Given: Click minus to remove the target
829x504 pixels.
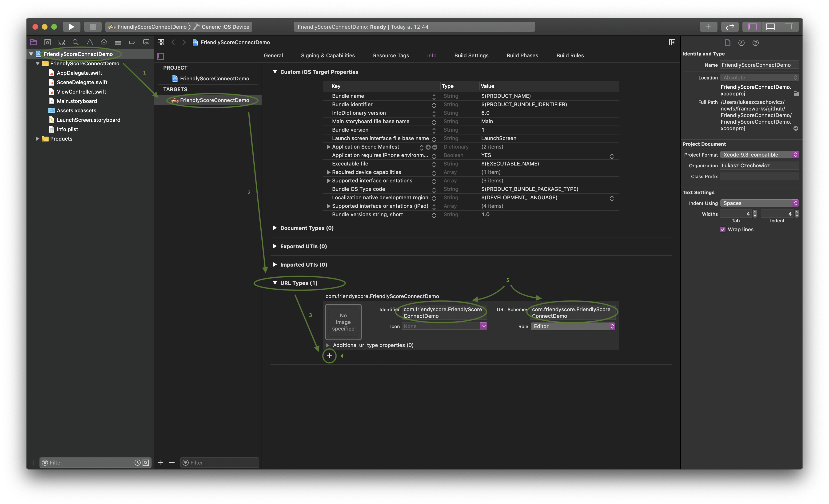Looking at the screenshot, I should coord(172,463).
